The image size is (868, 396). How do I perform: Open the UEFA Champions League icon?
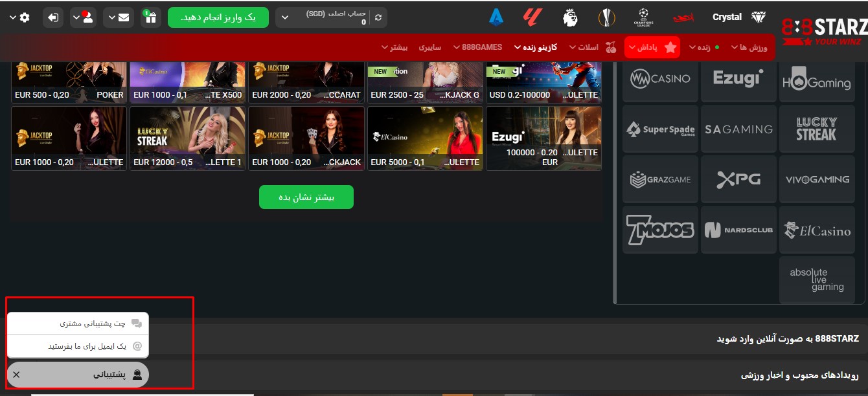[x=643, y=17]
